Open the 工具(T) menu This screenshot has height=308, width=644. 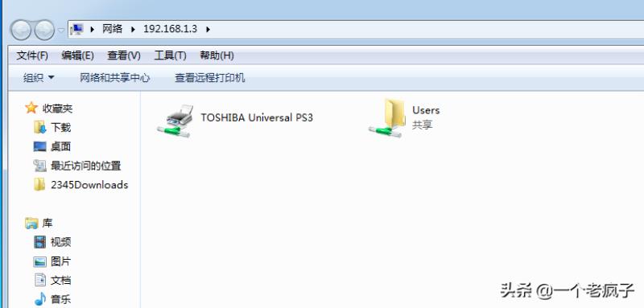(170, 55)
